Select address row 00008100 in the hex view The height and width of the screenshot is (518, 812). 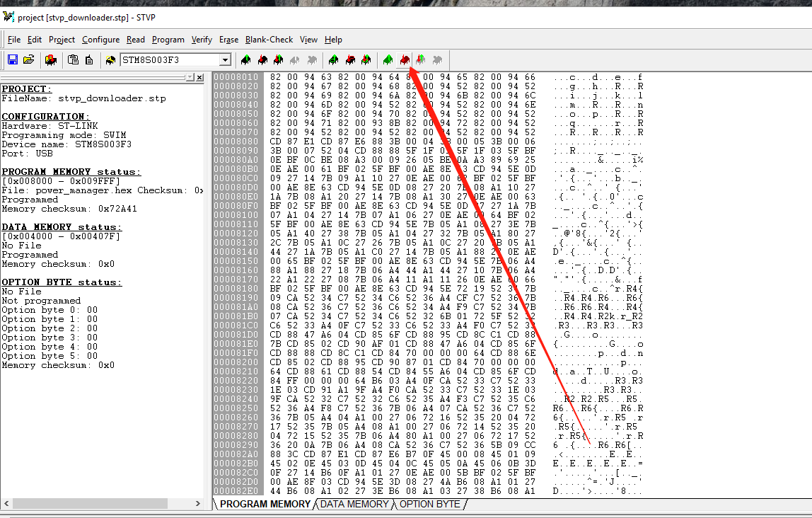(236, 215)
